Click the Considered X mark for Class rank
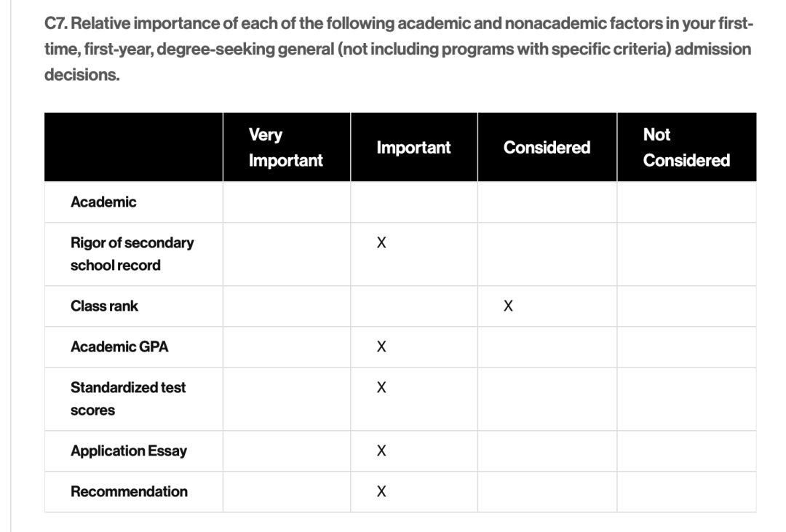 click(508, 306)
